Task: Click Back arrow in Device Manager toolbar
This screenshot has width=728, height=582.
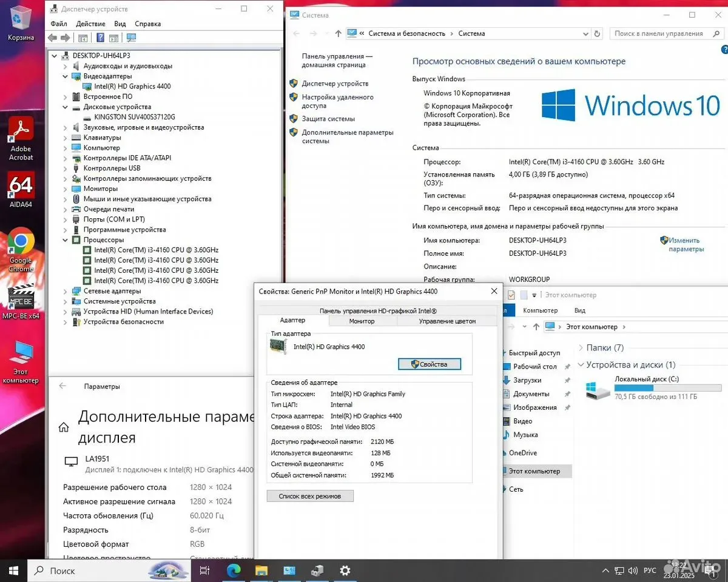Action: point(53,38)
